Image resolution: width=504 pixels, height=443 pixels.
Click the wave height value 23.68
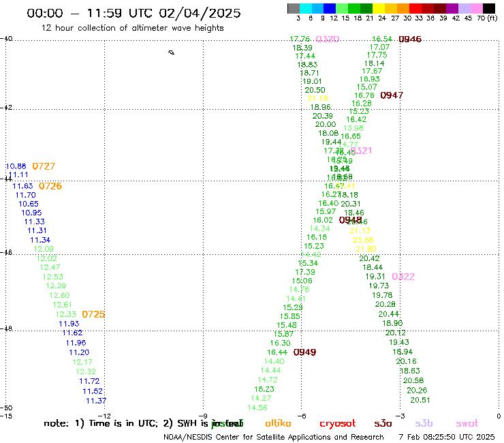tap(363, 240)
